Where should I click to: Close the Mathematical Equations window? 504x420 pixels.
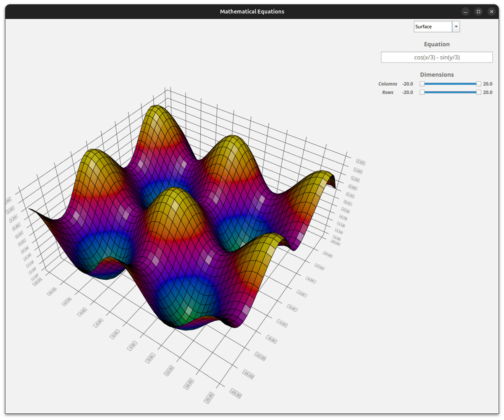coord(491,12)
